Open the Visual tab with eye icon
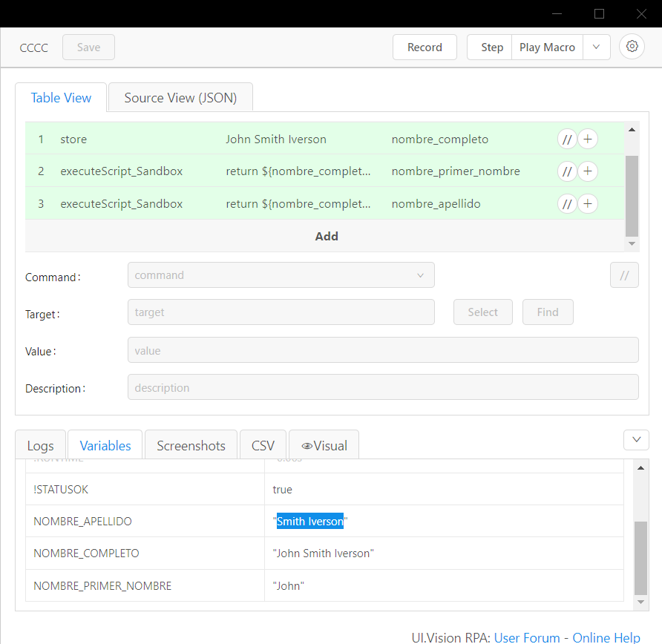662x644 pixels. (324, 446)
